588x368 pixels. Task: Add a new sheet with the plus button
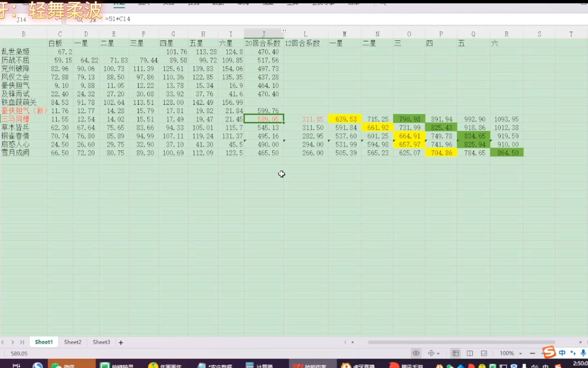121,342
